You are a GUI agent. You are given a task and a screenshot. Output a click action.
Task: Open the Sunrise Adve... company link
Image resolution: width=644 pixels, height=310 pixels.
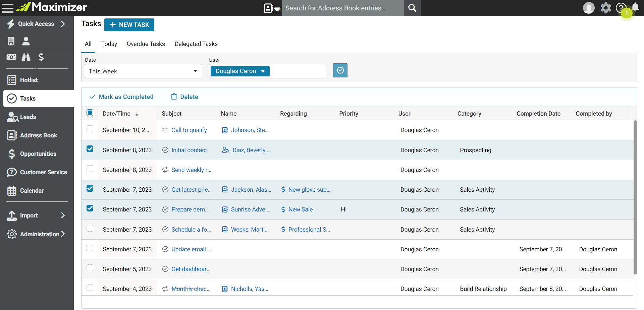[250, 209]
